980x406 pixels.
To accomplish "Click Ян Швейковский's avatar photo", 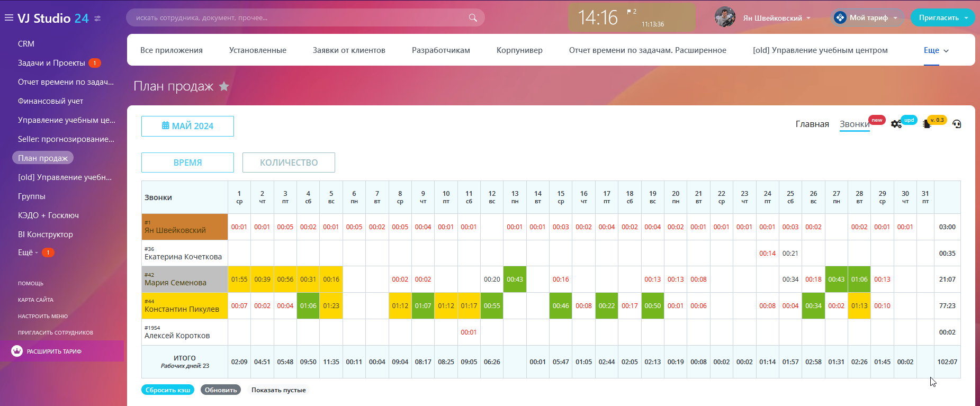I will pos(725,17).
